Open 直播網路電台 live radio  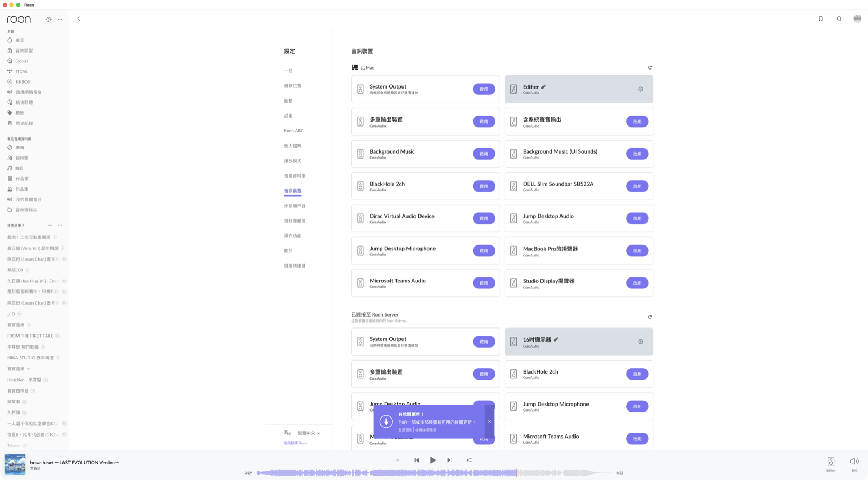(x=28, y=92)
